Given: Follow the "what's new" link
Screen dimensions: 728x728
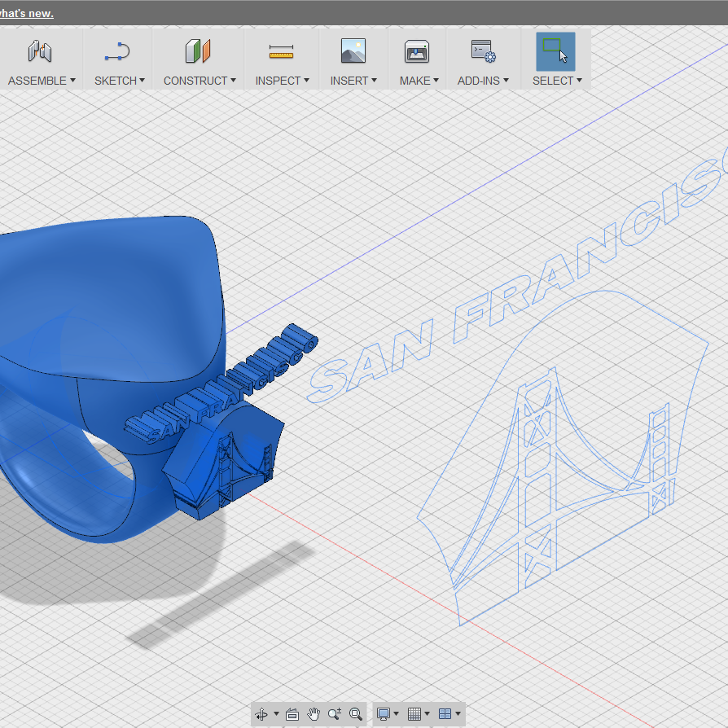Looking at the screenshot, I should (26, 14).
